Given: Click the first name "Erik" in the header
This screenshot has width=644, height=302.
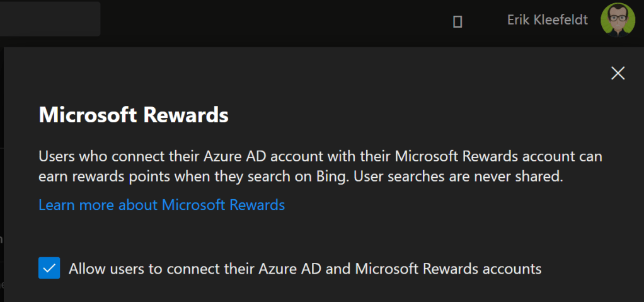Looking at the screenshot, I should [520, 20].
